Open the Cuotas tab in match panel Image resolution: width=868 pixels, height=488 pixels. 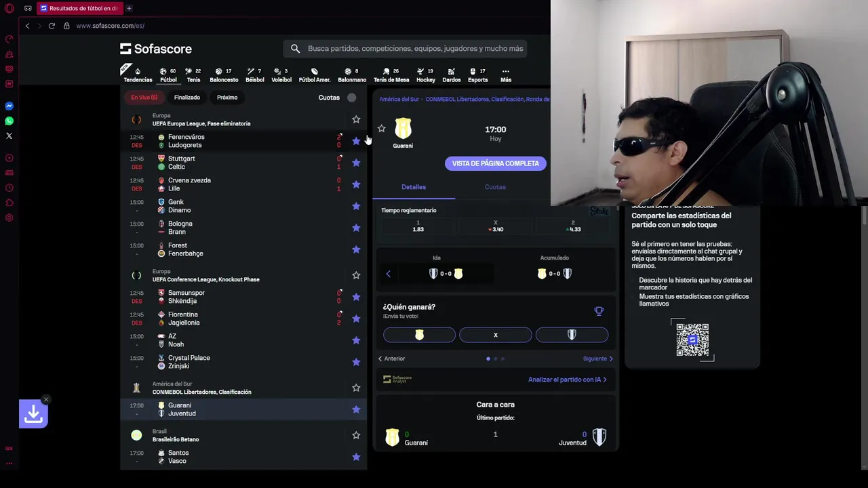click(495, 187)
